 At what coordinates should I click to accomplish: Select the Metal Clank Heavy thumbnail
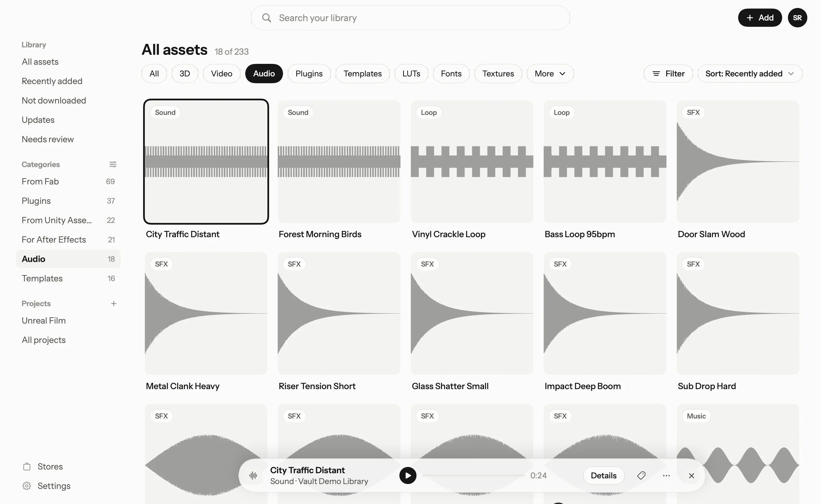(206, 313)
